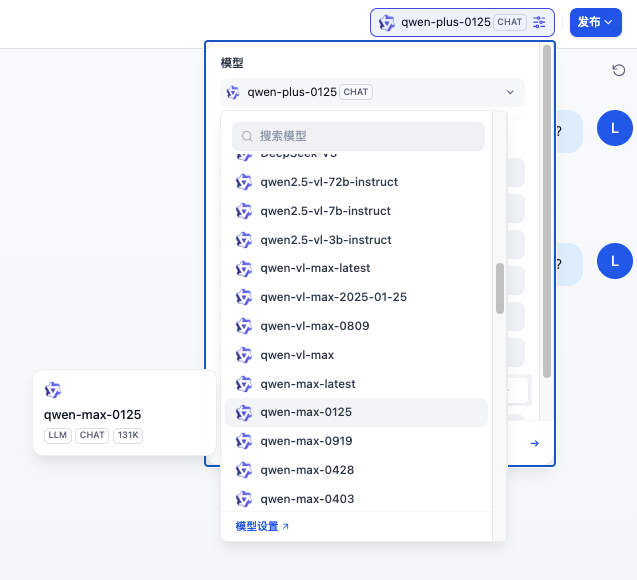The width and height of the screenshot is (637, 580).
Task: Click qwen logo in top model selector
Action: [x=386, y=23]
